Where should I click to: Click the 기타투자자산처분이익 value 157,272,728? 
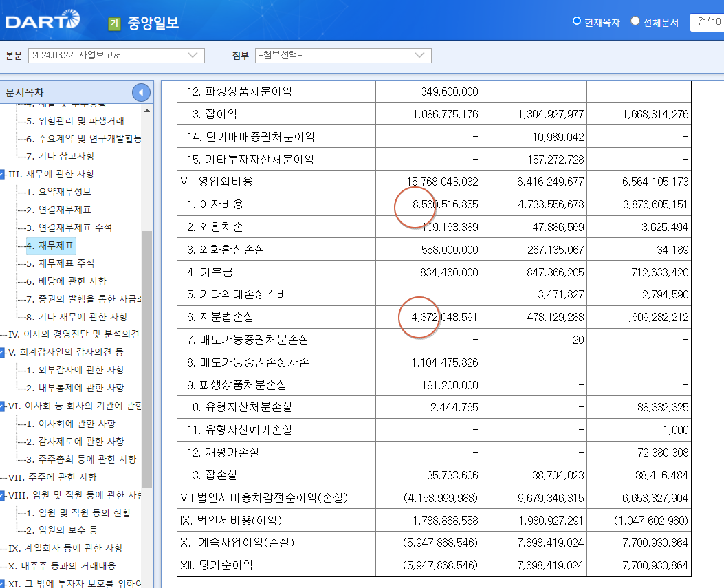(556, 160)
